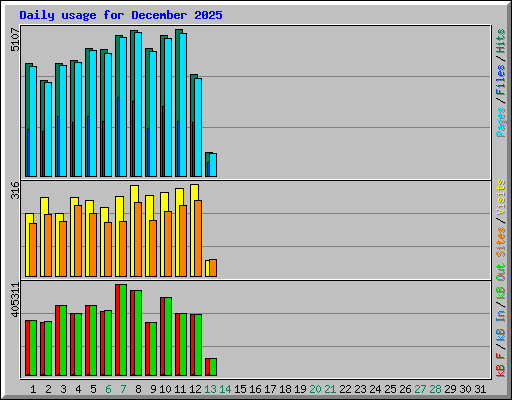The height and width of the screenshot is (400, 512).
Task: Click the 'Sites' legend label
Action: [501, 242]
